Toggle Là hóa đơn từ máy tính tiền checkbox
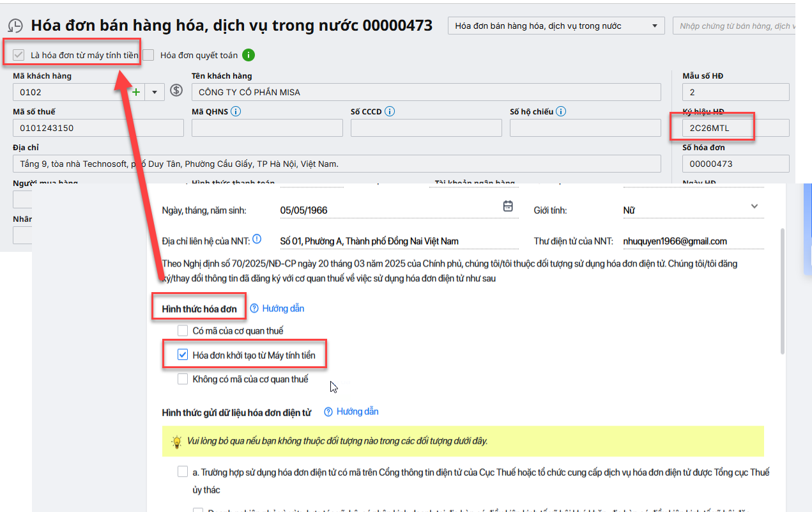 (19, 55)
